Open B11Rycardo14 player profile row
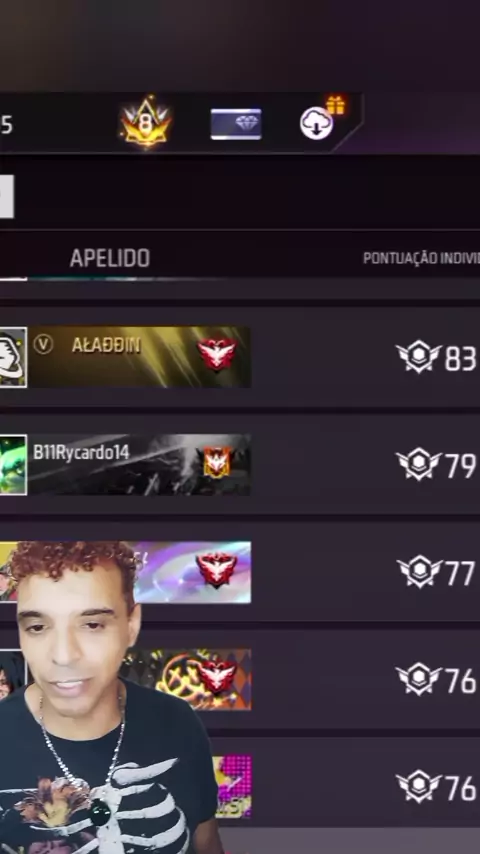The image size is (480, 854). [x=240, y=465]
